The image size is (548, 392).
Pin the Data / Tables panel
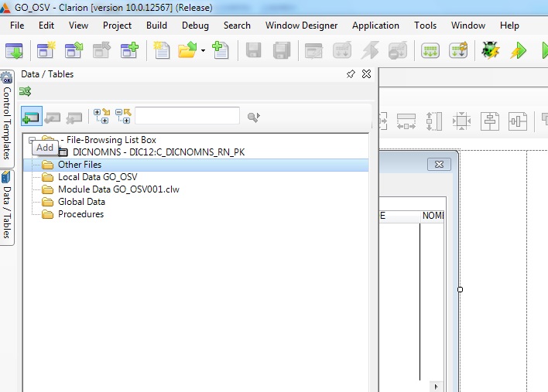pos(351,74)
